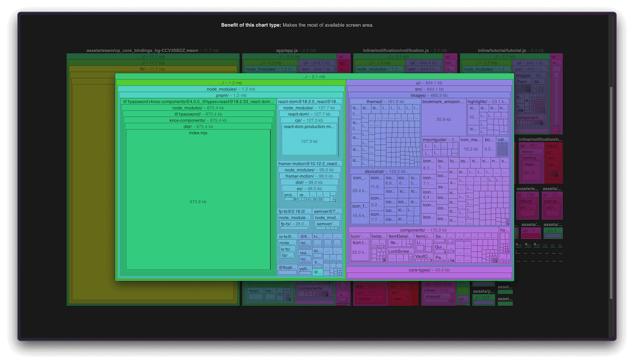Open the op_core_bindings wasm block
Viewport: 634px width, 364px height.
[151, 50]
